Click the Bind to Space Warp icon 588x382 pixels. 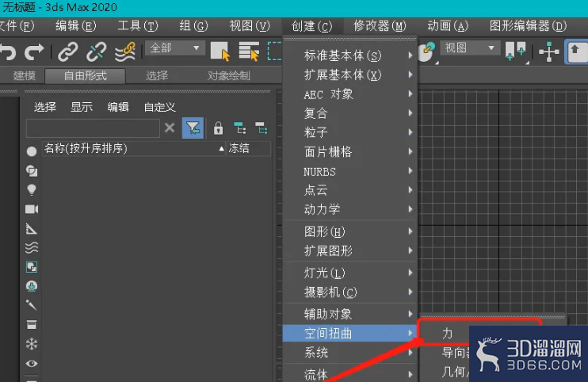point(125,52)
